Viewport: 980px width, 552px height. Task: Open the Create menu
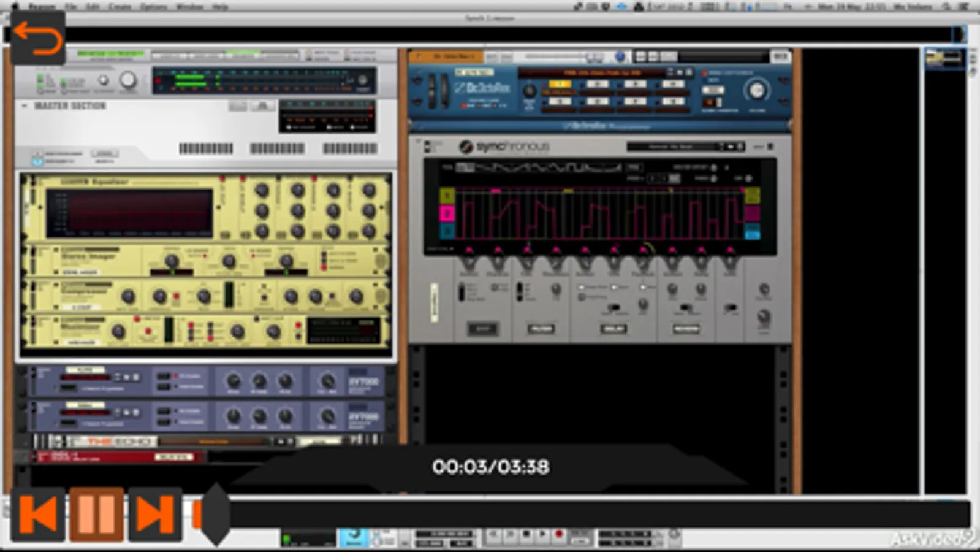pos(120,7)
